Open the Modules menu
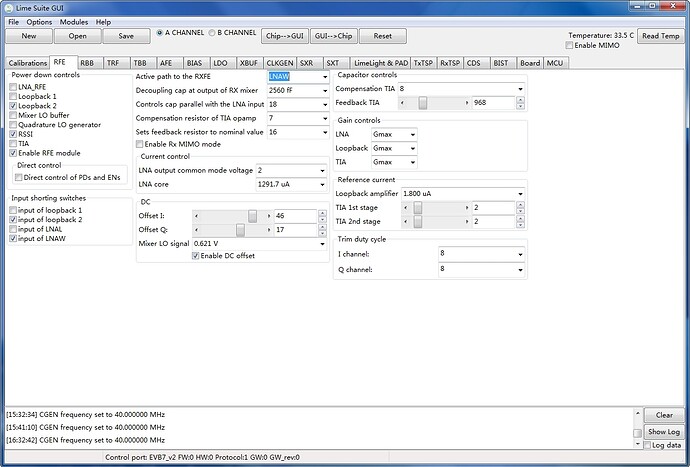This screenshot has height=467, width=690. [x=73, y=21]
